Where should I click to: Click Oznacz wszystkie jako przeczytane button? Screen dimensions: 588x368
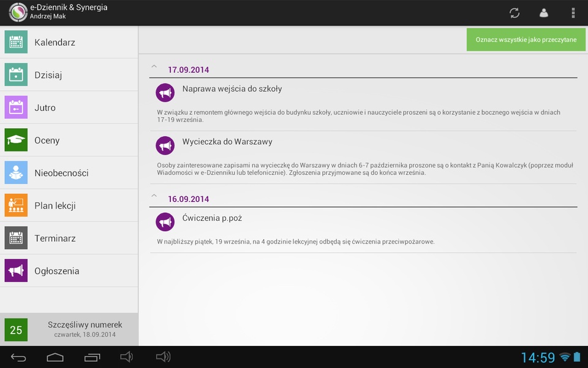tap(526, 39)
